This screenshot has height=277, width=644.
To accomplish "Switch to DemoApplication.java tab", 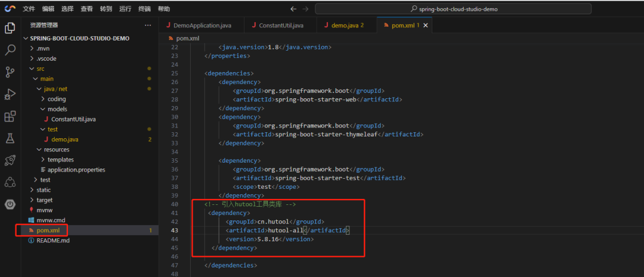I will click(202, 26).
